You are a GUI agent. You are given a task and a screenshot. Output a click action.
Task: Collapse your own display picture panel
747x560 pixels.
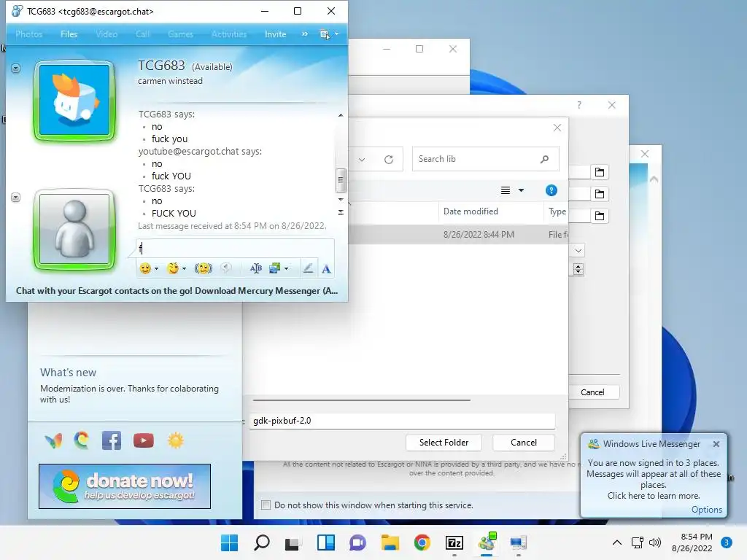(x=16, y=197)
